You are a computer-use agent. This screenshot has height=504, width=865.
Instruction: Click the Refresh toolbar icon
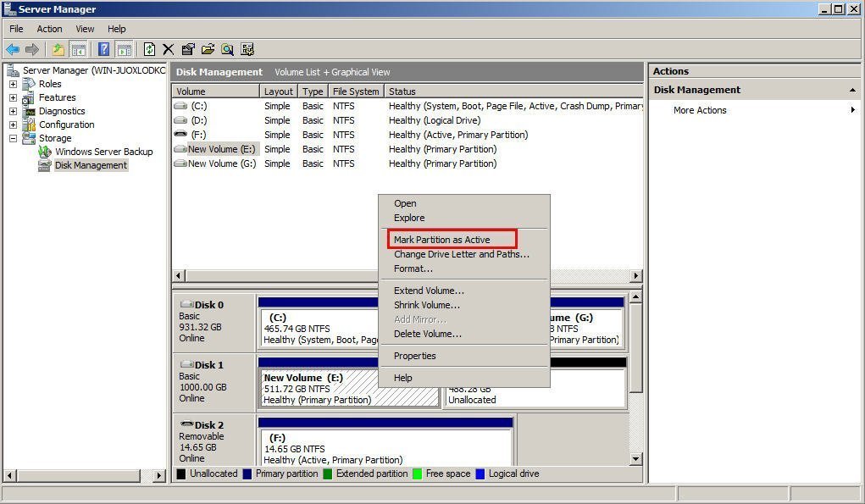tap(149, 49)
